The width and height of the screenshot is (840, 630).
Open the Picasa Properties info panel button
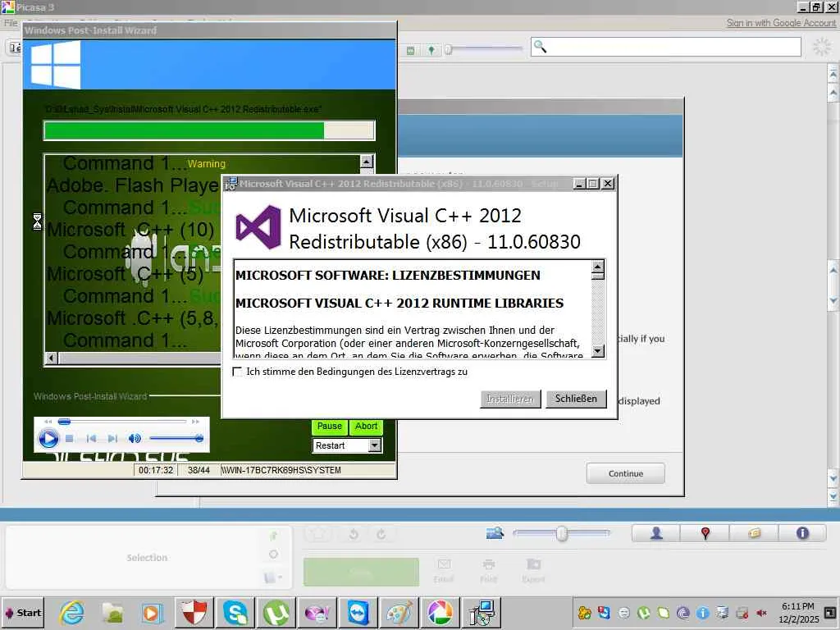(802, 533)
